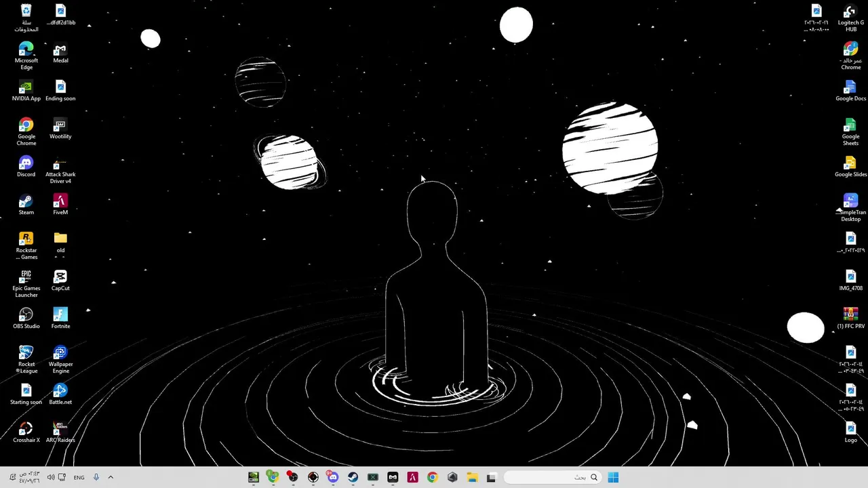
Task: Open Task View from the taskbar
Action: point(492,477)
